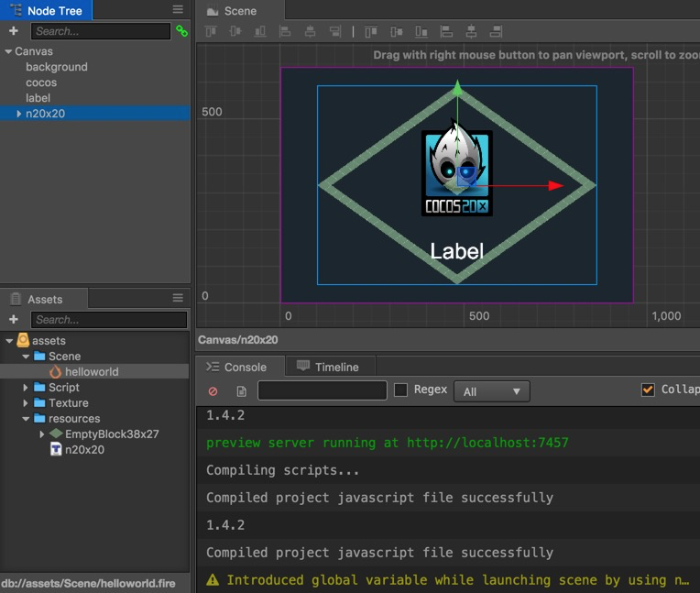Open the Node Tree panel hamburger menu
Image resolution: width=700 pixels, height=593 pixels.
178,9
